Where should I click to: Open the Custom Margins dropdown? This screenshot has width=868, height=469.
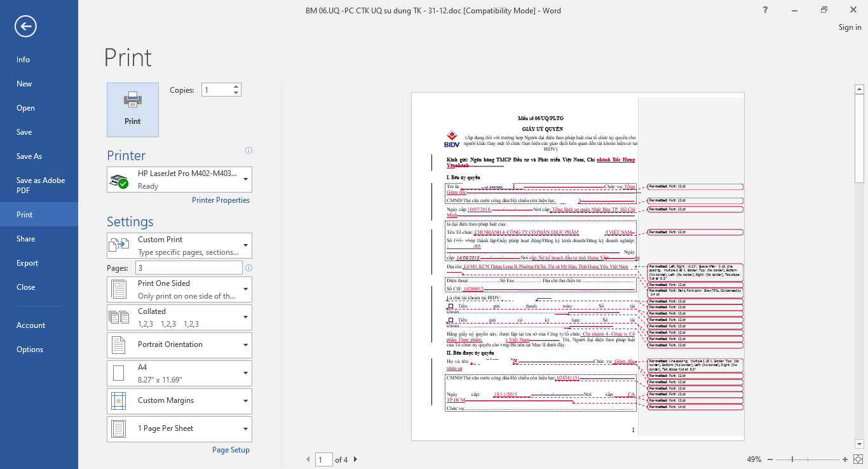[180, 401]
